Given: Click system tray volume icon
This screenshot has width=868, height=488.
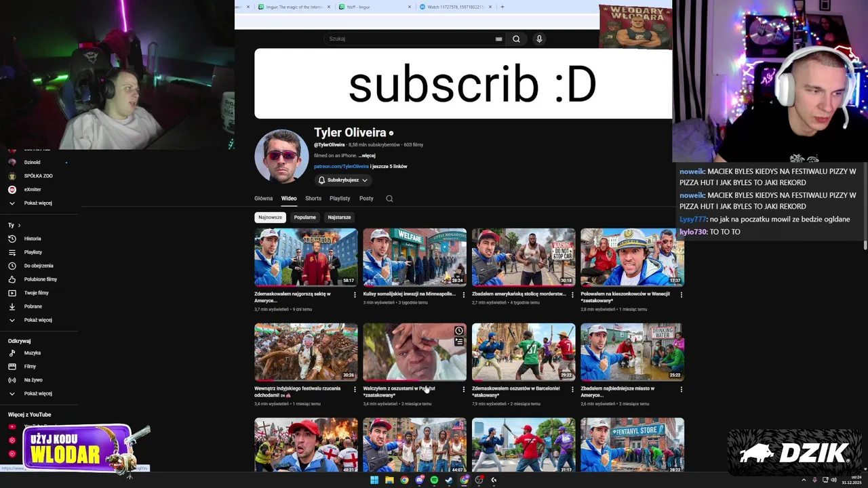Looking at the screenshot, I should tap(833, 480).
